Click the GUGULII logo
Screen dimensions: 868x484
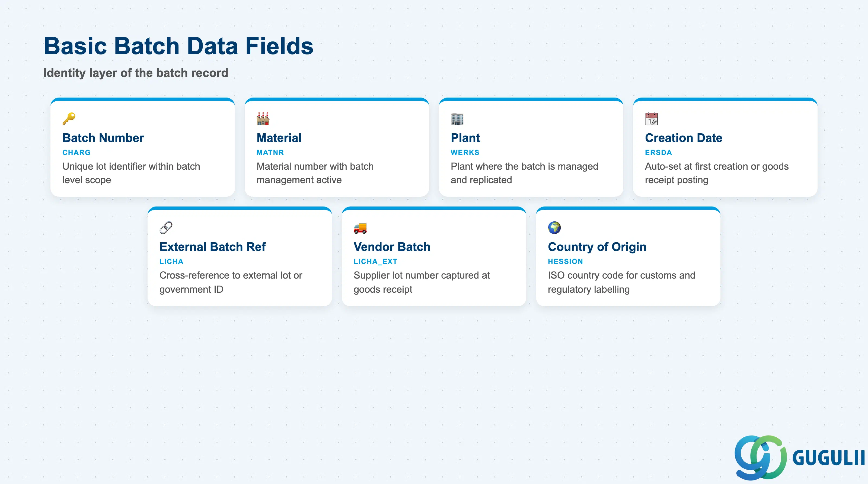(799, 457)
